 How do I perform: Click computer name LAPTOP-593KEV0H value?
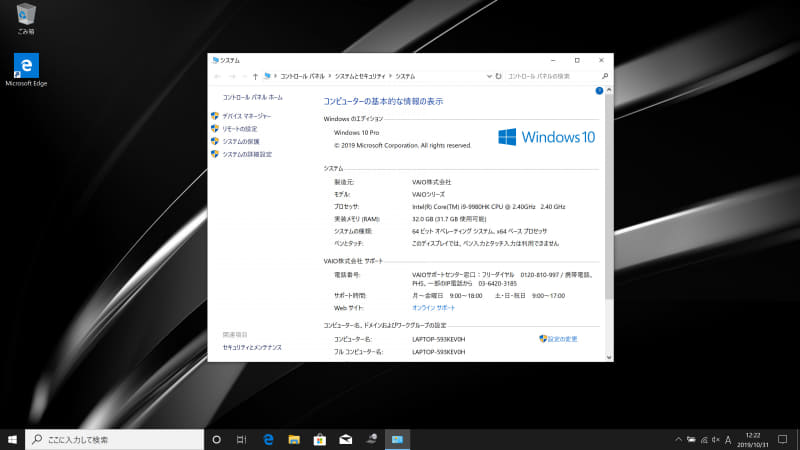point(438,339)
